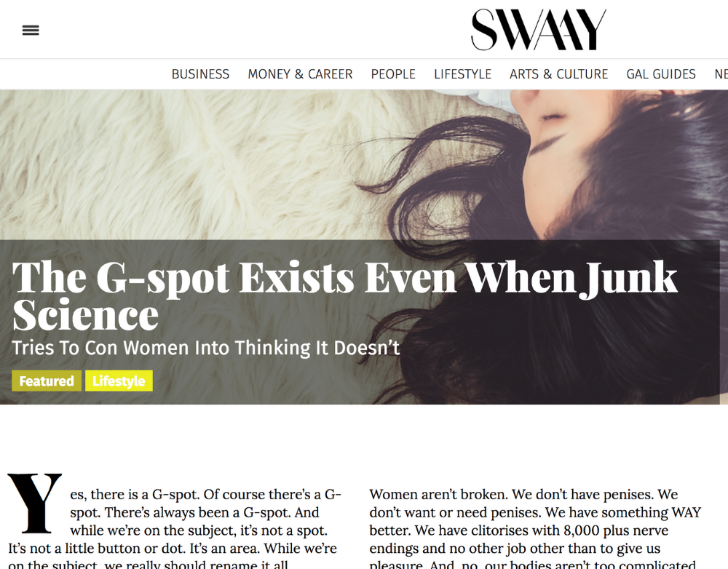The height and width of the screenshot is (569, 728).
Task: Click the Featured tag badge
Action: pyautogui.click(x=47, y=381)
